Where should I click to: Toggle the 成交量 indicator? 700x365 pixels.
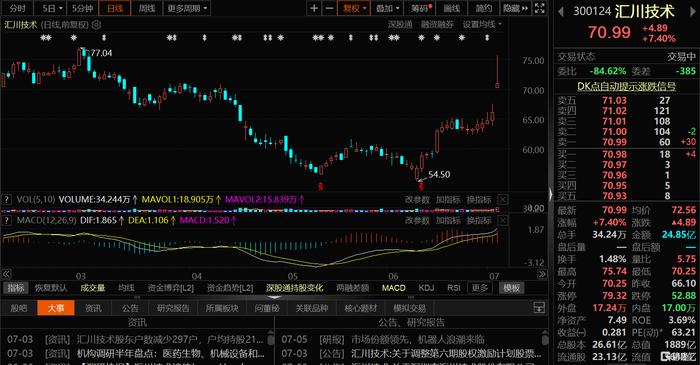92,288
